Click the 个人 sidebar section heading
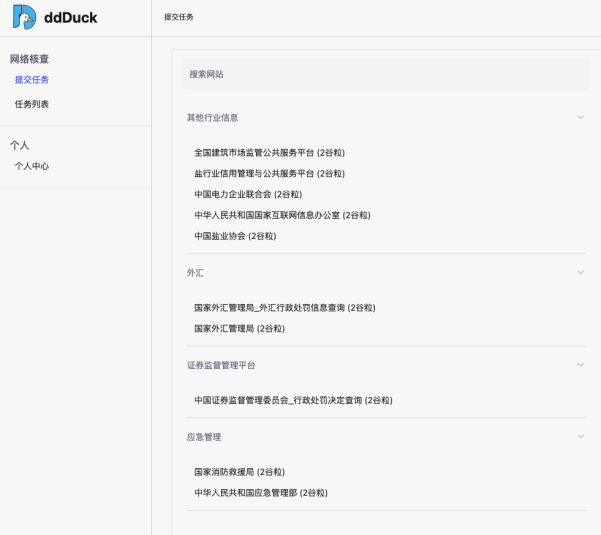The image size is (601, 535). pos(20,145)
